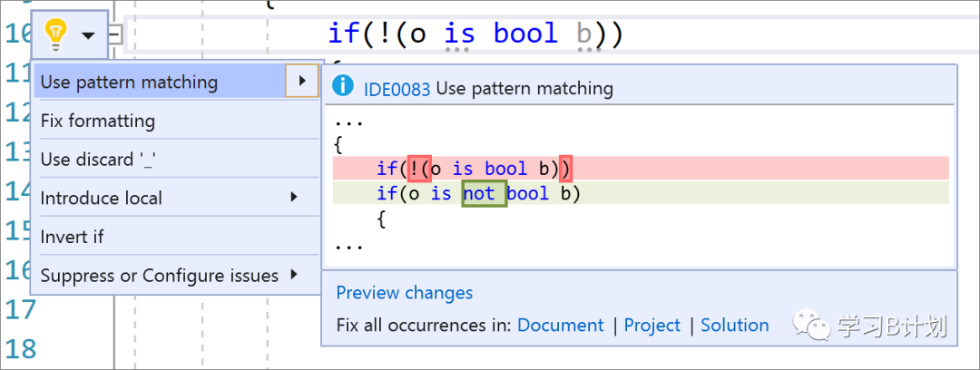Expand the Suppress or Configure issues arrow

click(x=294, y=275)
